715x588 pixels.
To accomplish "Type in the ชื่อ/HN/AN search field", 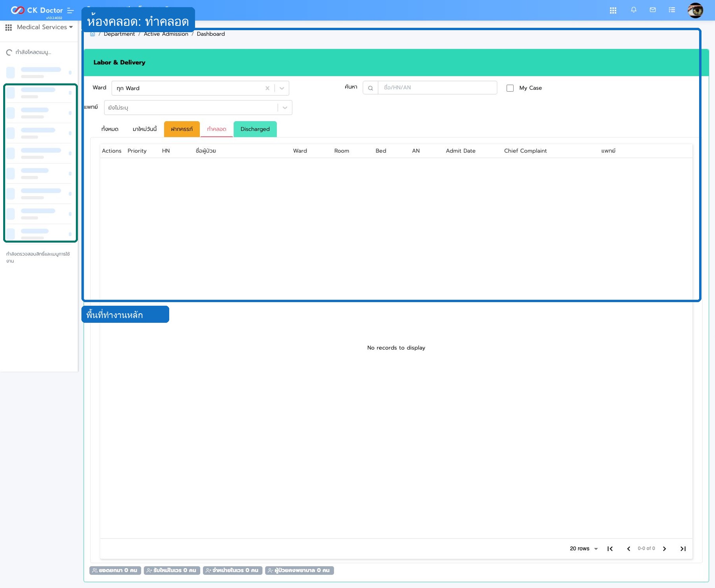I will 437,88.
